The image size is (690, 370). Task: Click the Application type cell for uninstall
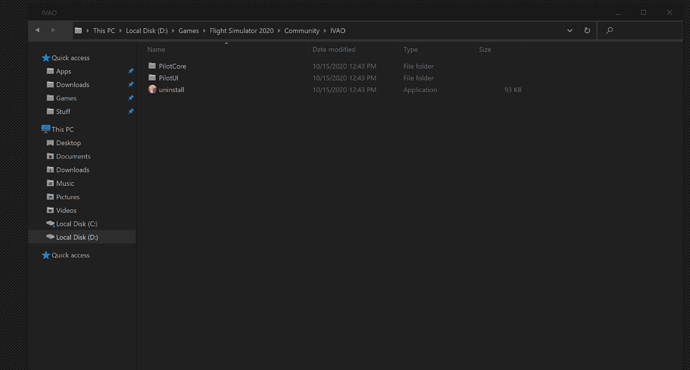tap(420, 90)
